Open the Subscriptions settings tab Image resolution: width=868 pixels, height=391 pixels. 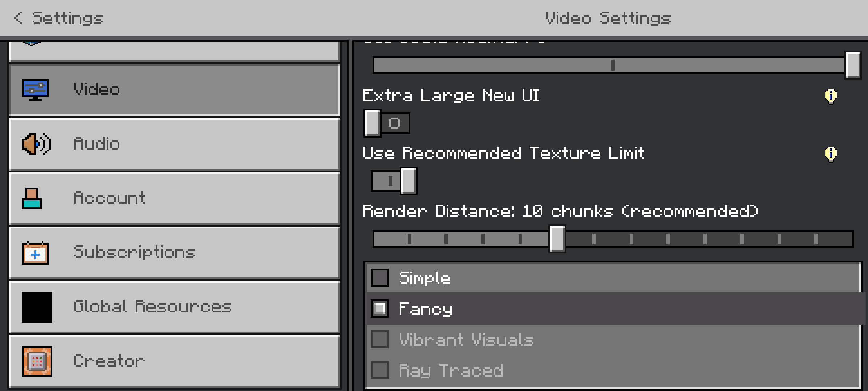pyautogui.click(x=174, y=253)
